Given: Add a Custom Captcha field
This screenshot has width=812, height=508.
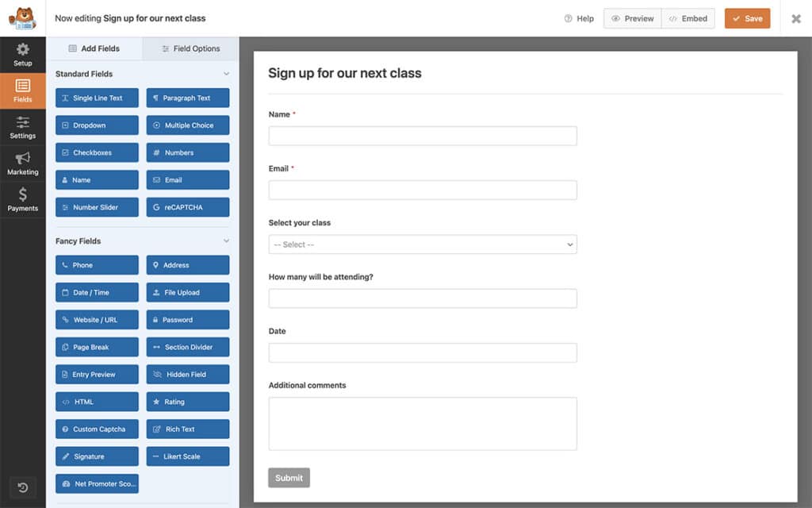Looking at the screenshot, I should coord(97,429).
